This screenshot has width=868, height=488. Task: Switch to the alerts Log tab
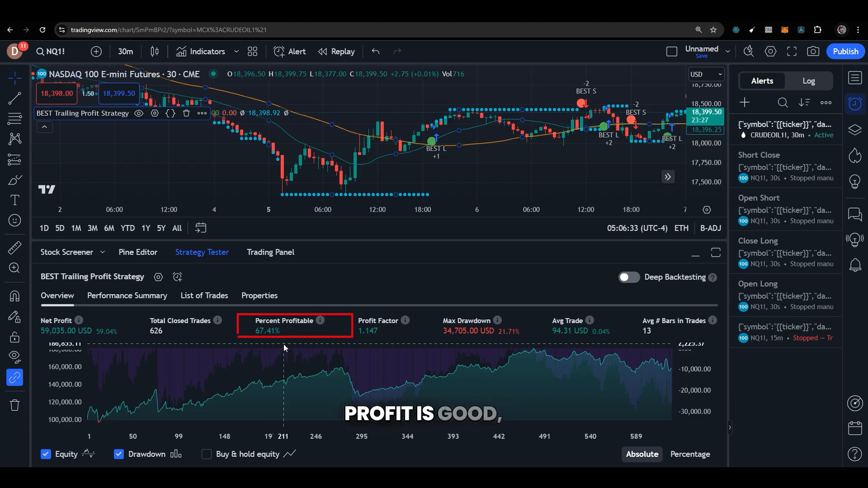809,81
